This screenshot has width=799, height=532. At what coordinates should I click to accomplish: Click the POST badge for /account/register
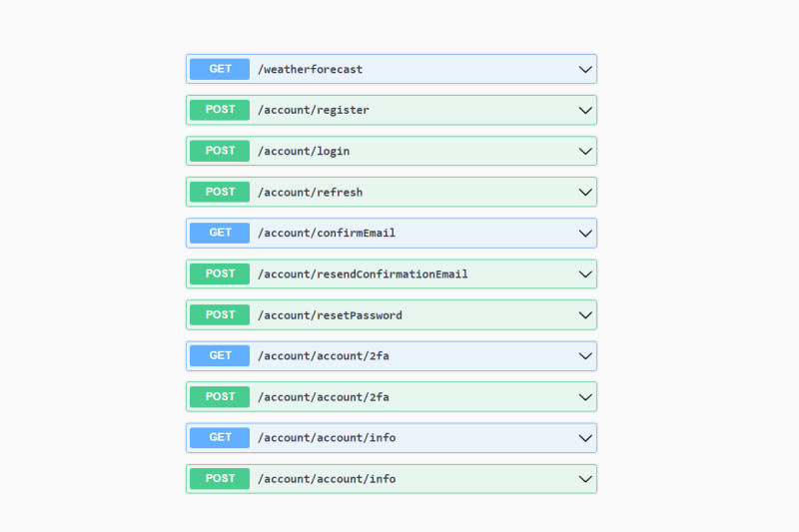[x=220, y=110]
